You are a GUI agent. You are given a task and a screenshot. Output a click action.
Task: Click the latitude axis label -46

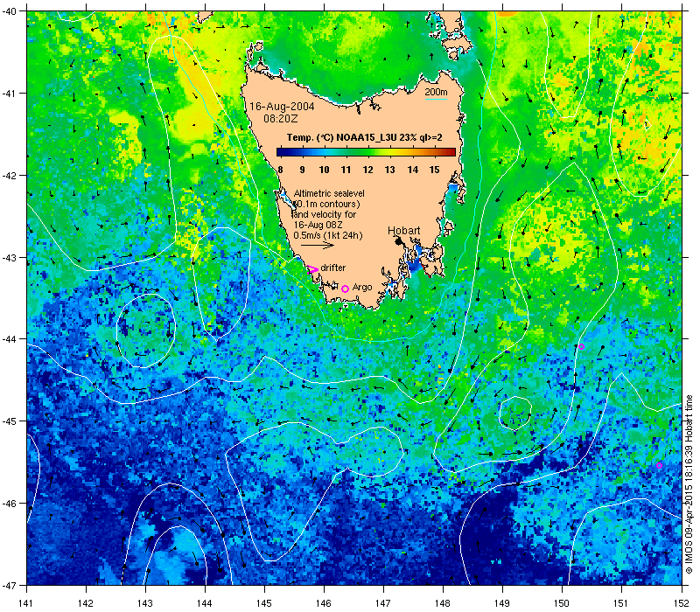pos(9,504)
